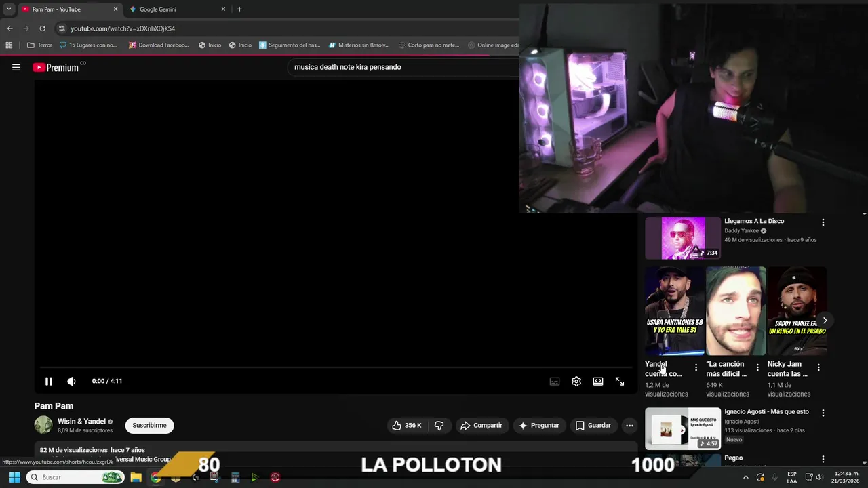Pause the Pam Pam video
The height and width of the screenshot is (488, 868).
point(49,381)
